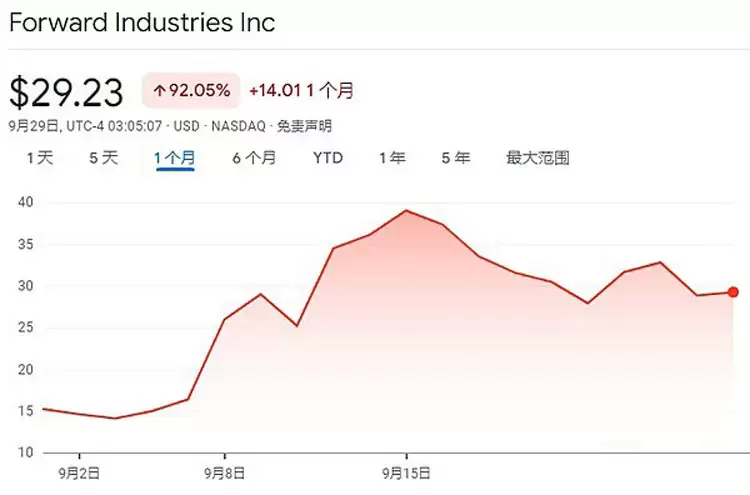Click the 9月15日 date axis label

[406, 468]
